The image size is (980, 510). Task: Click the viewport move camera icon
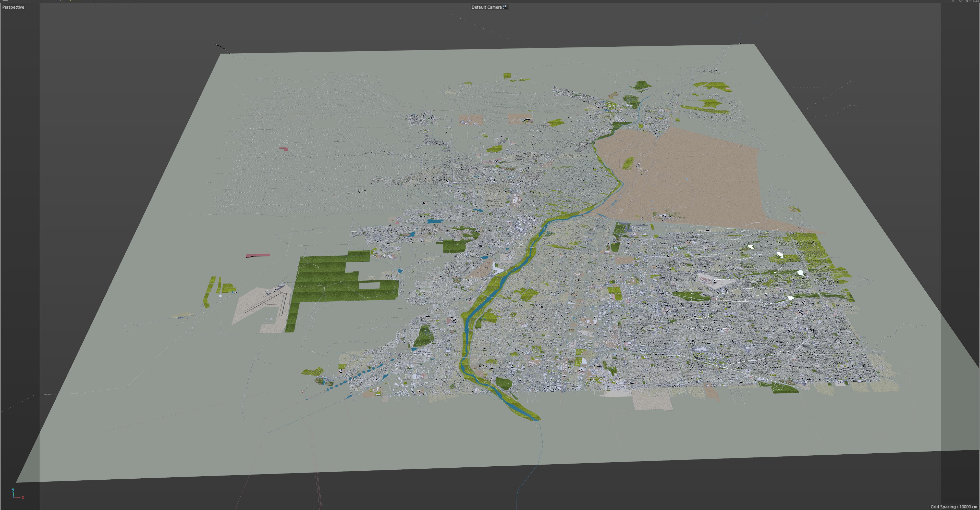(x=953, y=1)
